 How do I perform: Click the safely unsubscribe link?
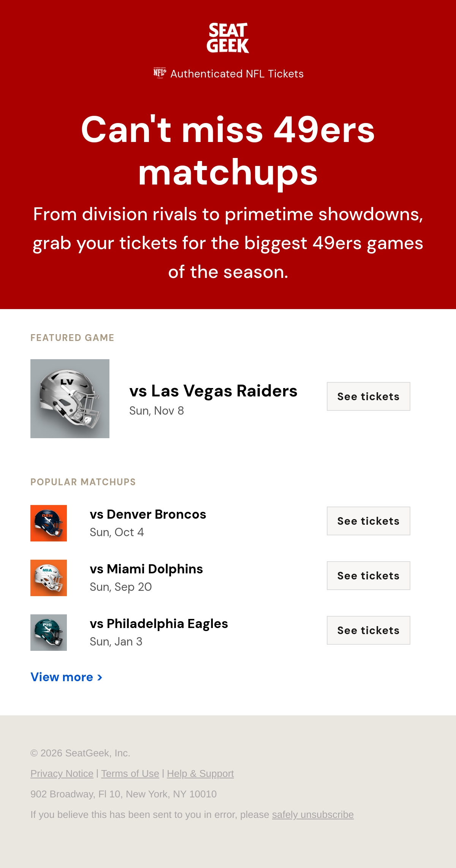point(313,814)
